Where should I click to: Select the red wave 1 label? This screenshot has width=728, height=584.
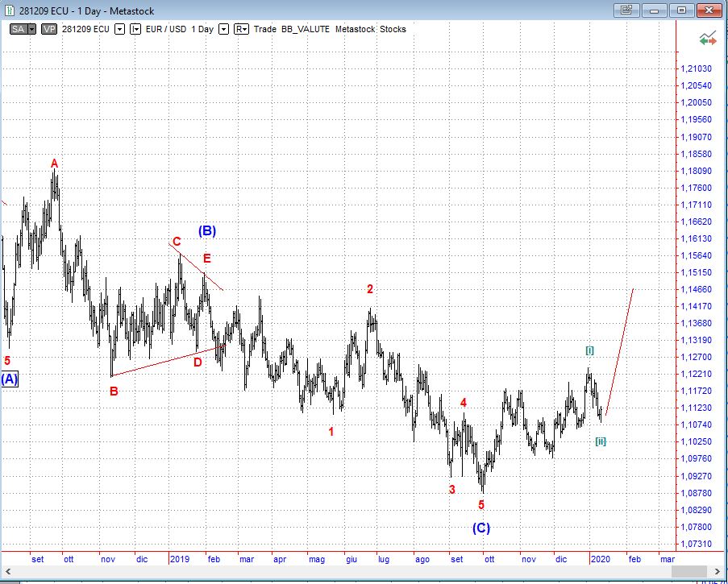coord(331,432)
